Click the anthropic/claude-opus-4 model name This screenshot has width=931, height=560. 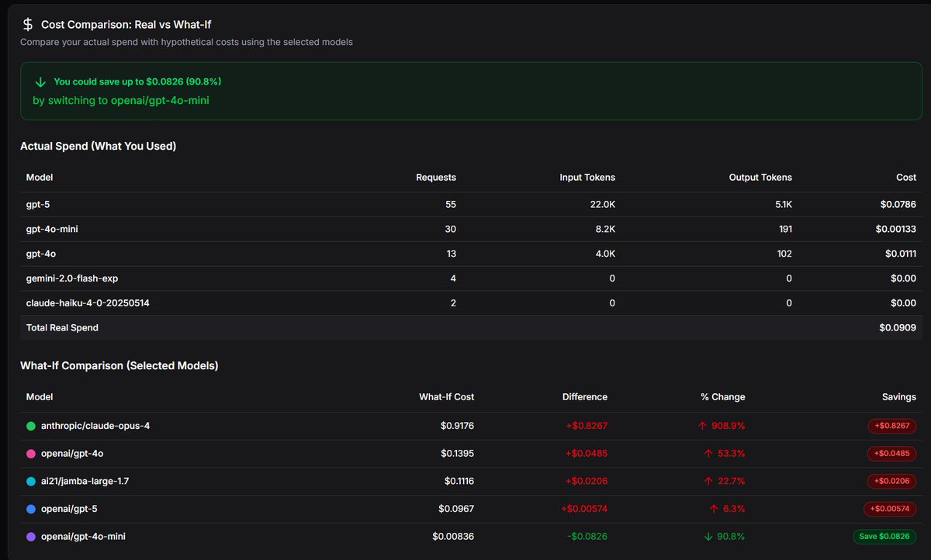click(95, 426)
